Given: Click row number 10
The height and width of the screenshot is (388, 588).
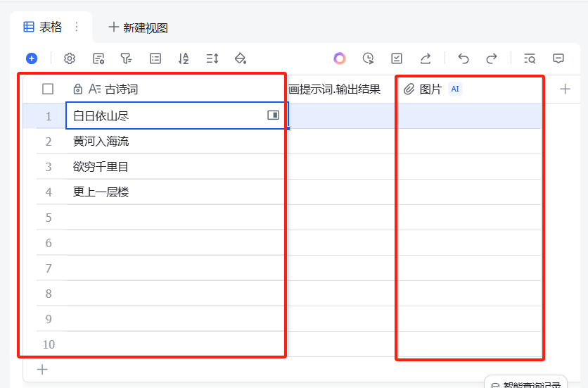Looking at the screenshot, I should pos(49,344).
